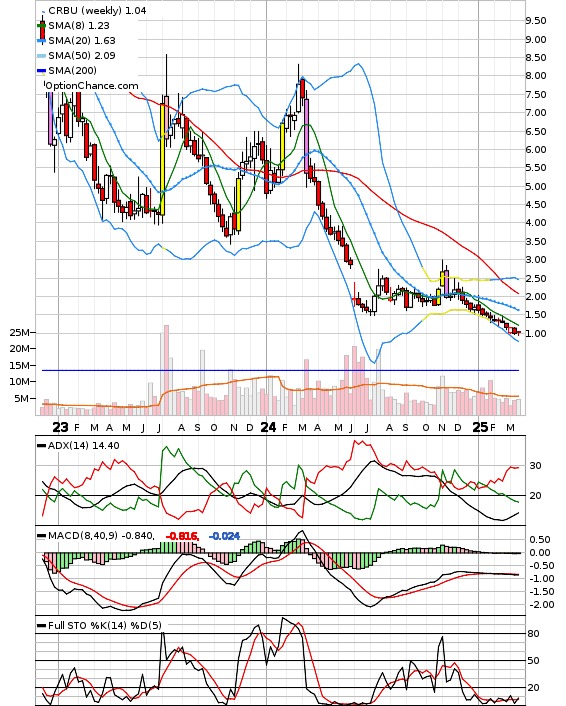Click the 80 stochastic overbought level label
Viewport: 566px width, 706px height.
(x=534, y=634)
